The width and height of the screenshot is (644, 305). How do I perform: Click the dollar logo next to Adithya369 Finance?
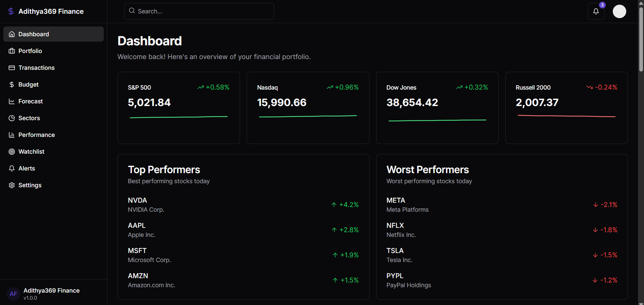pos(11,11)
